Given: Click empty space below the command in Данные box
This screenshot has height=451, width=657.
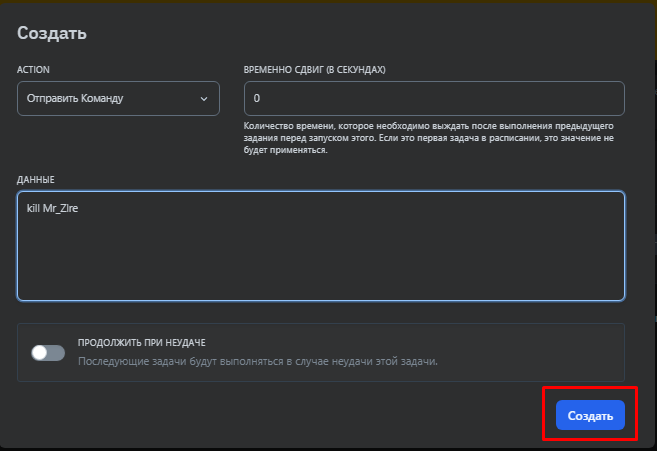Looking at the screenshot, I should click(320, 265).
